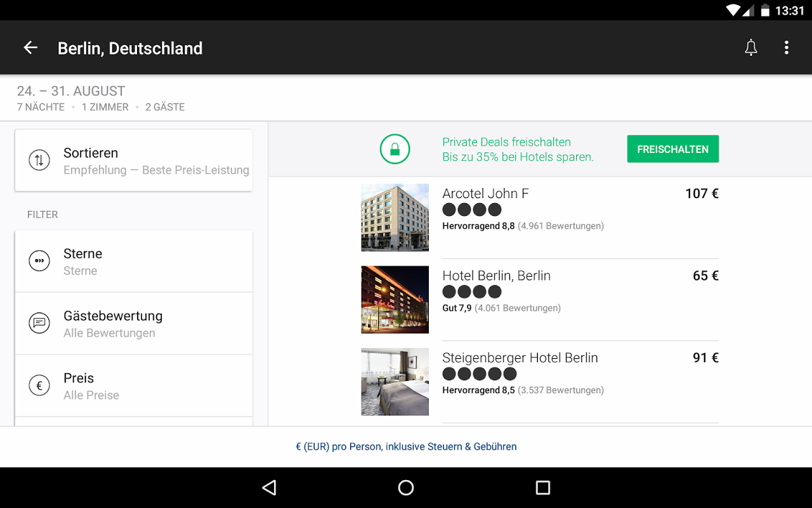Tap the Gästebewertung speech bubble icon
This screenshot has height=508, width=812.
point(39,323)
